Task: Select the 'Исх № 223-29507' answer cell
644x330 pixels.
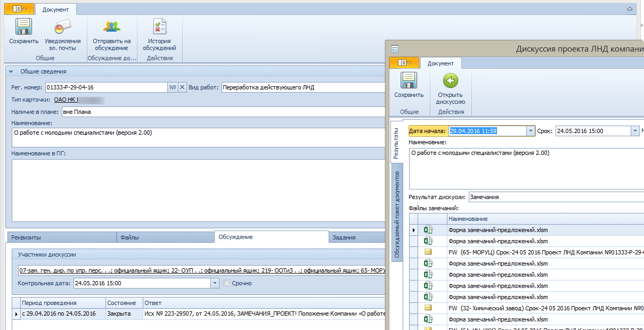Action: click(264, 313)
